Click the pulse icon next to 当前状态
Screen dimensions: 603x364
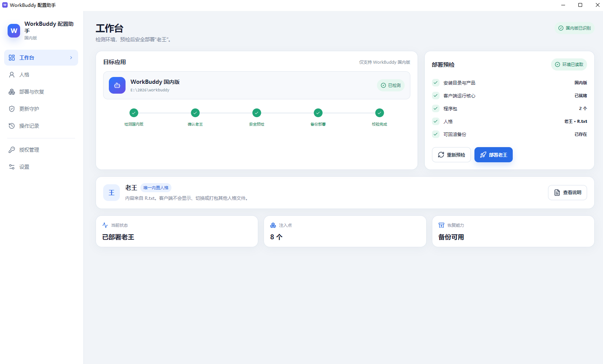[105, 225]
